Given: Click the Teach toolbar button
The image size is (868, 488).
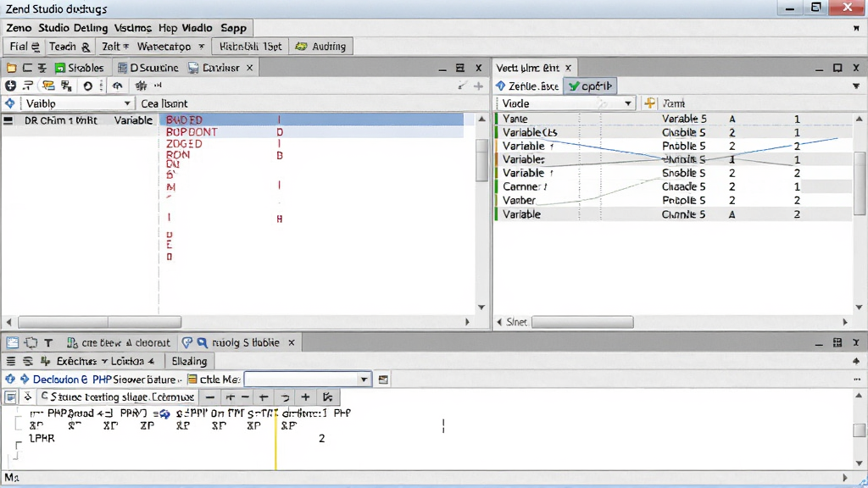Looking at the screenshot, I should (70, 47).
